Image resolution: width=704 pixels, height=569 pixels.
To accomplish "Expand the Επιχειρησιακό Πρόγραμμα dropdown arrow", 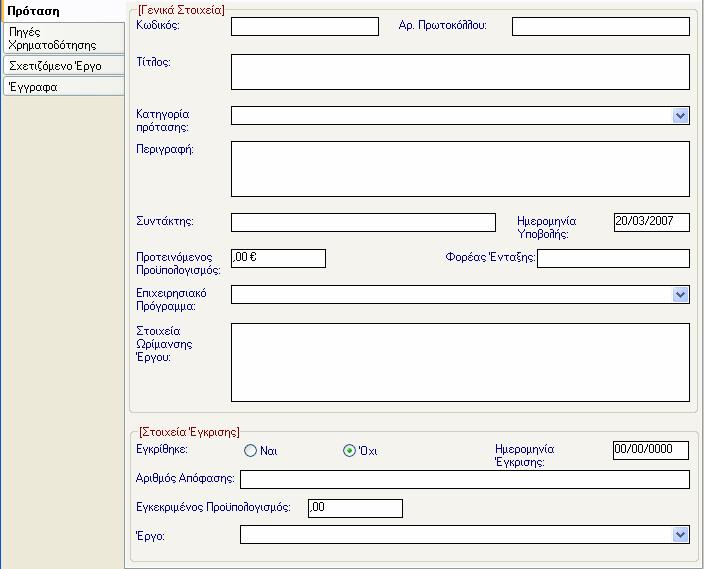I will [681, 295].
